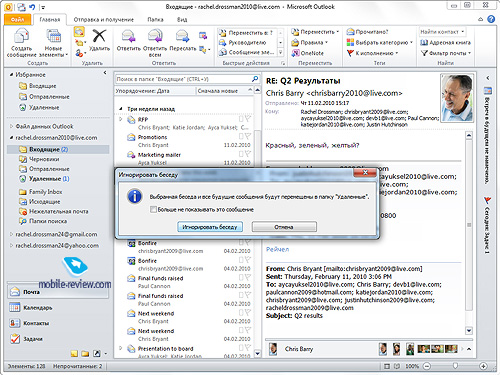
Task: Delete the selected message (Удалить)
Action: pyautogui.click(x=99, y=40)
